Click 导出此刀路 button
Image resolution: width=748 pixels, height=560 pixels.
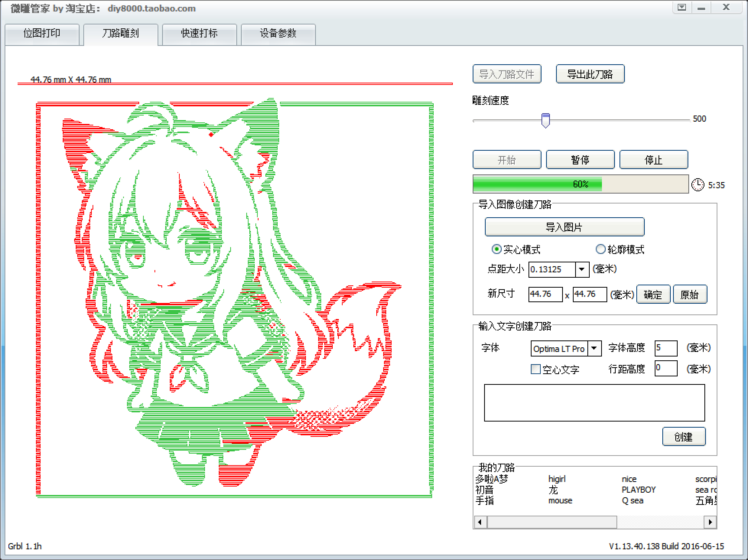tap(590, 74)
